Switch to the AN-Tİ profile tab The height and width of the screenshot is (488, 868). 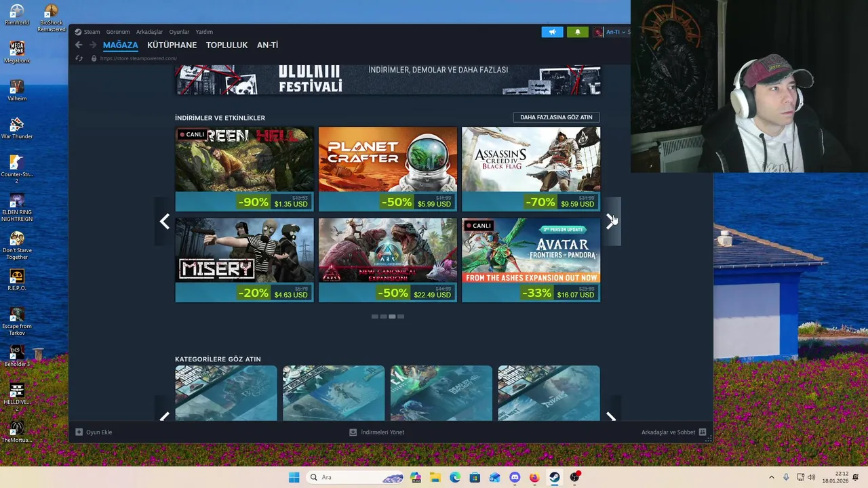(267, 45)
